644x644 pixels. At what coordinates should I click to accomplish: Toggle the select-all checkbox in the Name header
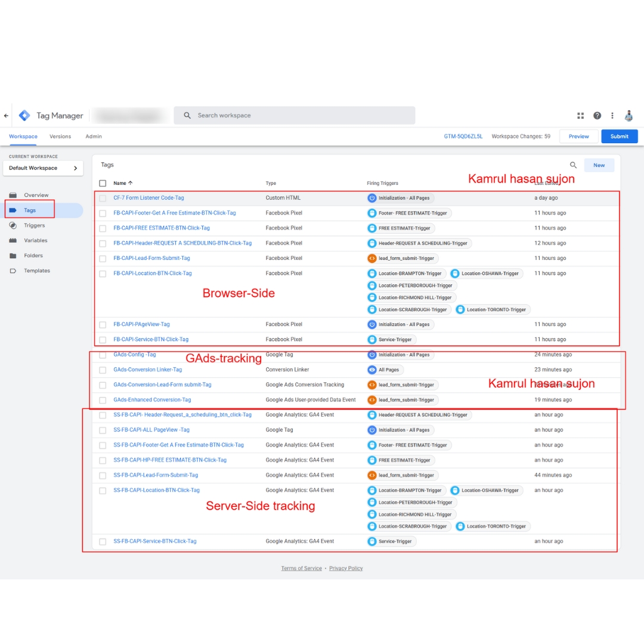[x=103, y=183]
